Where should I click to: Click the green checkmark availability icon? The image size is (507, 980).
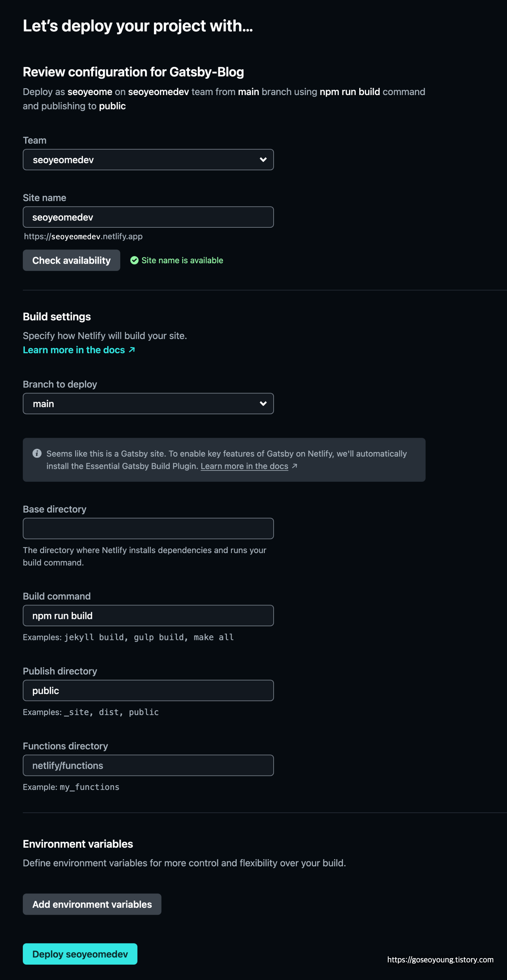coord(134,260)
